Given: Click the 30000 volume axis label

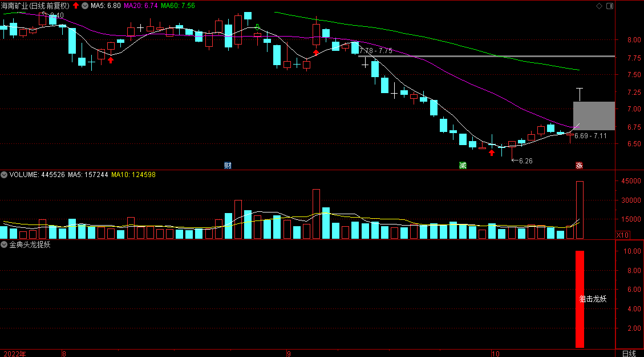Looking at the screenshot, I should [x=631, y=200].
